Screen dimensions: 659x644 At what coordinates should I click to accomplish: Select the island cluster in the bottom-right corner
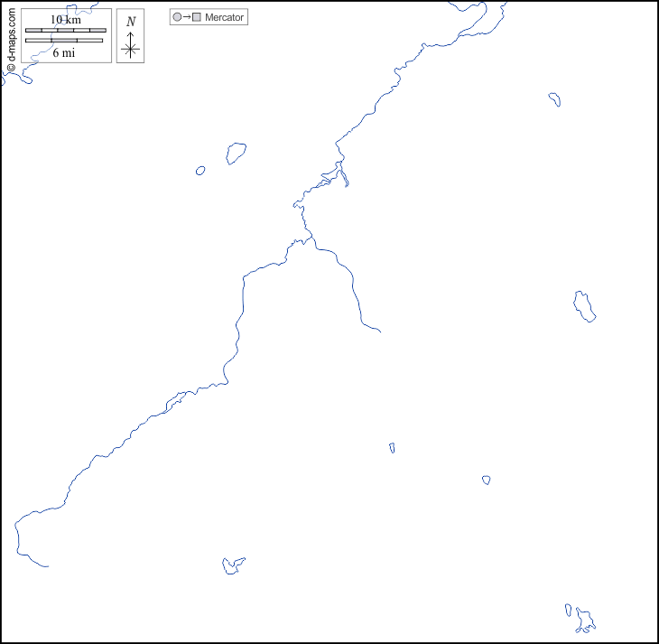(584, 621)
